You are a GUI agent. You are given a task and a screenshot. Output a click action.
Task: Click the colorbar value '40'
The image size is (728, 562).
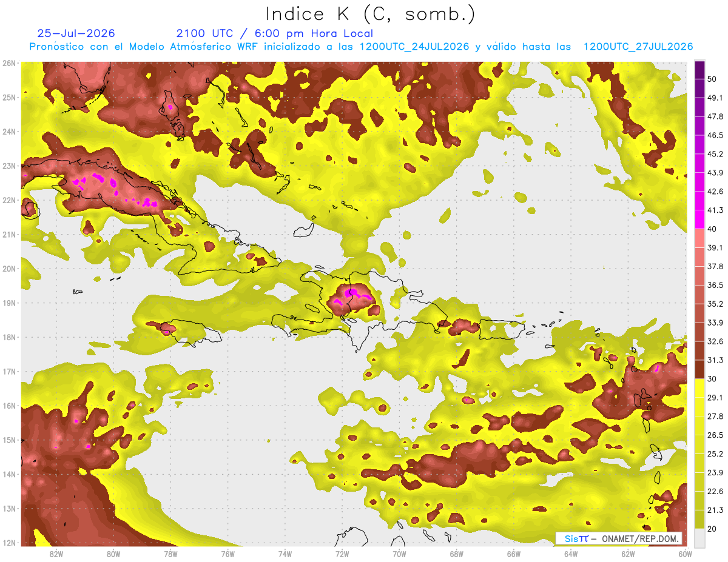712,229
